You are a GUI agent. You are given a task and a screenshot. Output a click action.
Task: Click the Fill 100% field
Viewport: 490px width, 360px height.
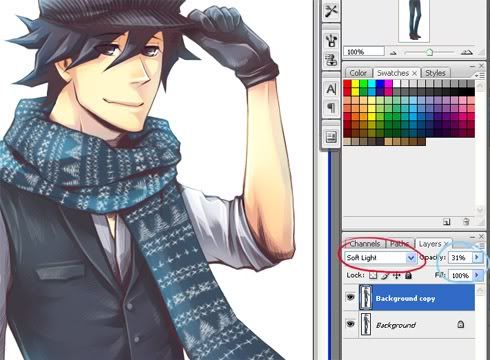460,275
